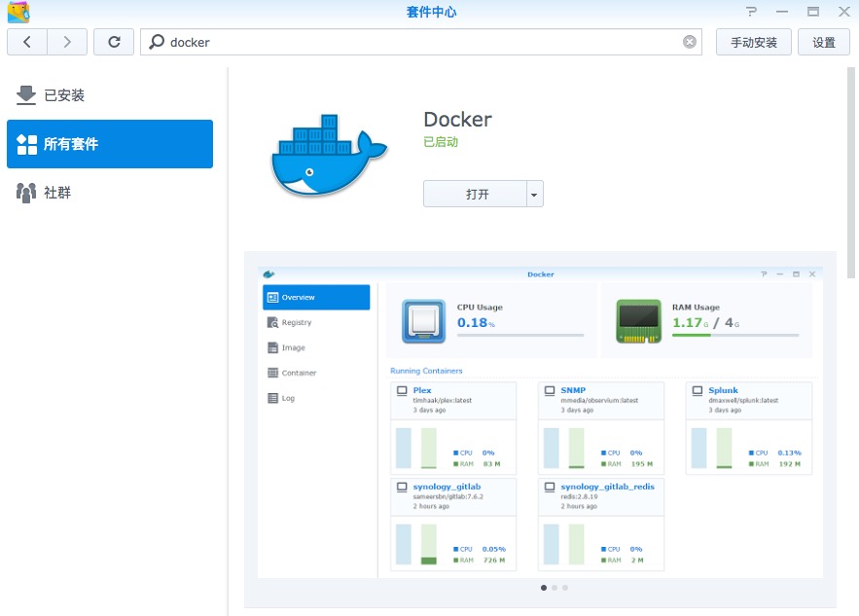Screen dimensions: 859x616
Task: Expand the dropdown arrow beside 打开
Action: coord(534,194)
